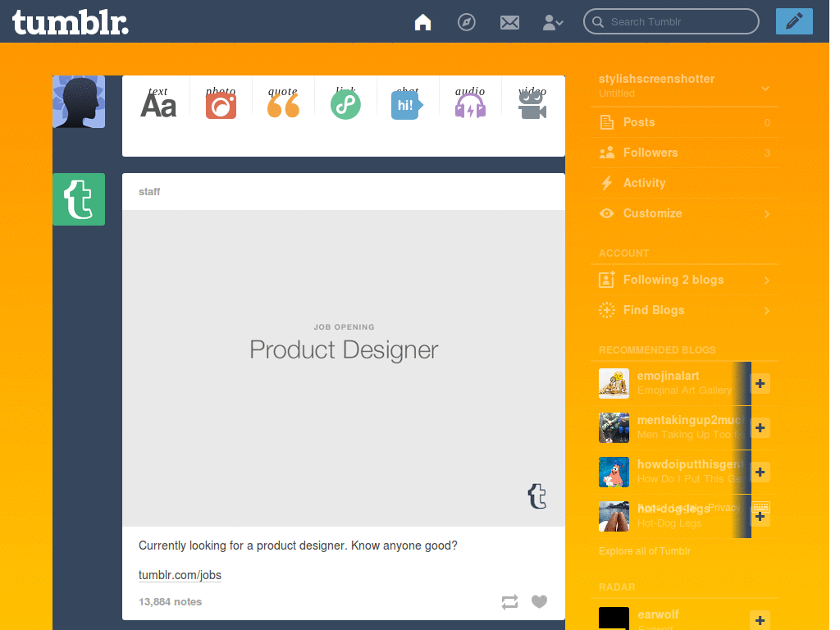840x630 pixels.
Task: Open the Explore compass icon
Action: pyautogui.click(x=466, y=22)
